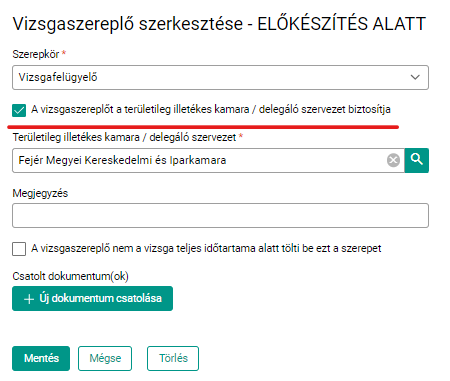The height and width of the screenshot is (381, 450).
Task: Click the label text 'A vizsgaszereplőt a területileg illetékes kamara'
Action: pyautogui.click(x=140, y=109)
